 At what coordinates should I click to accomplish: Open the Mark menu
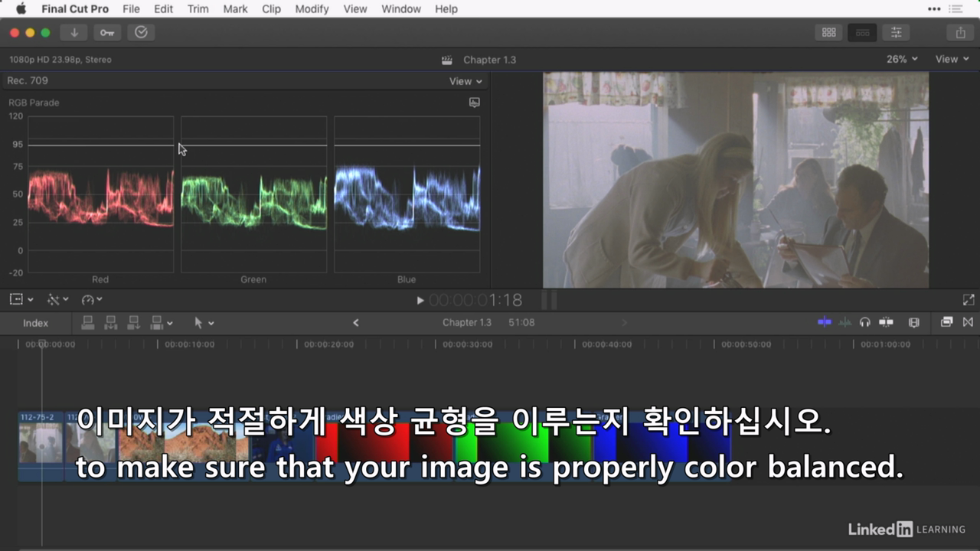point(235,9)
